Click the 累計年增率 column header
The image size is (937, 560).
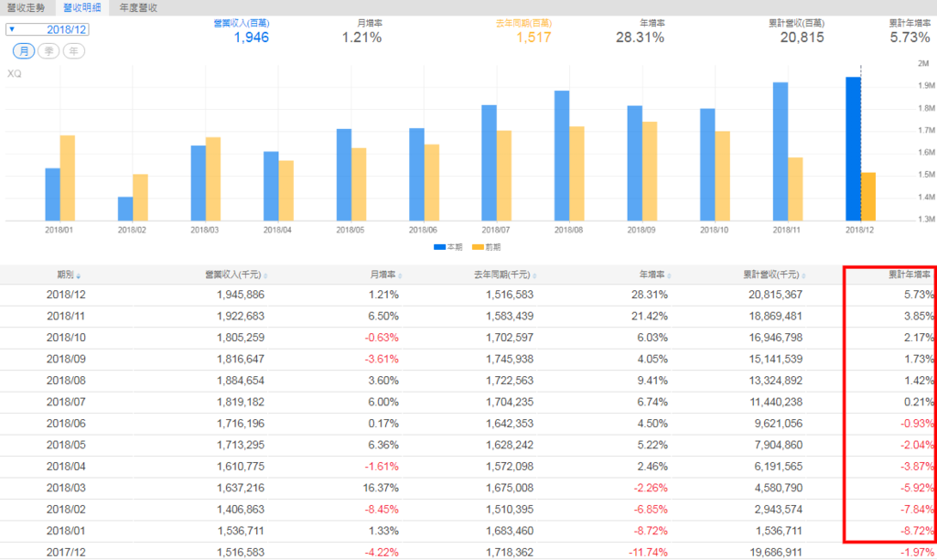[x=909, y=275]
